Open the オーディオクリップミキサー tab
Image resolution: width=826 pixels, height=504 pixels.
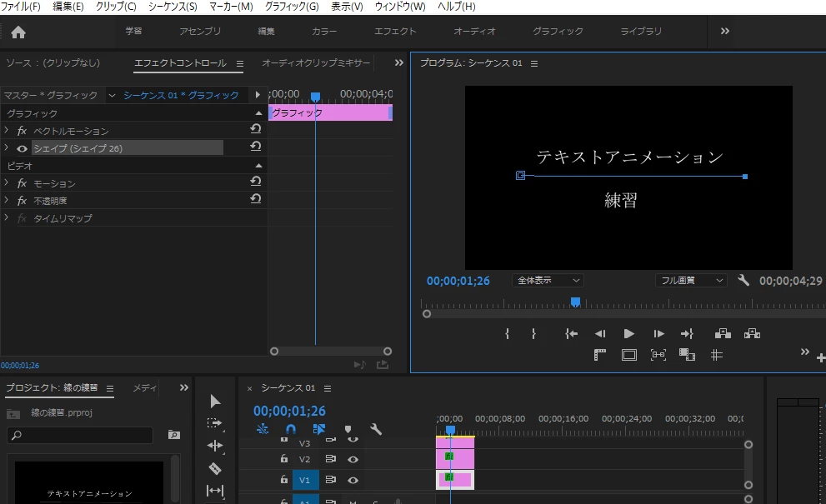[x=316, y=62]
